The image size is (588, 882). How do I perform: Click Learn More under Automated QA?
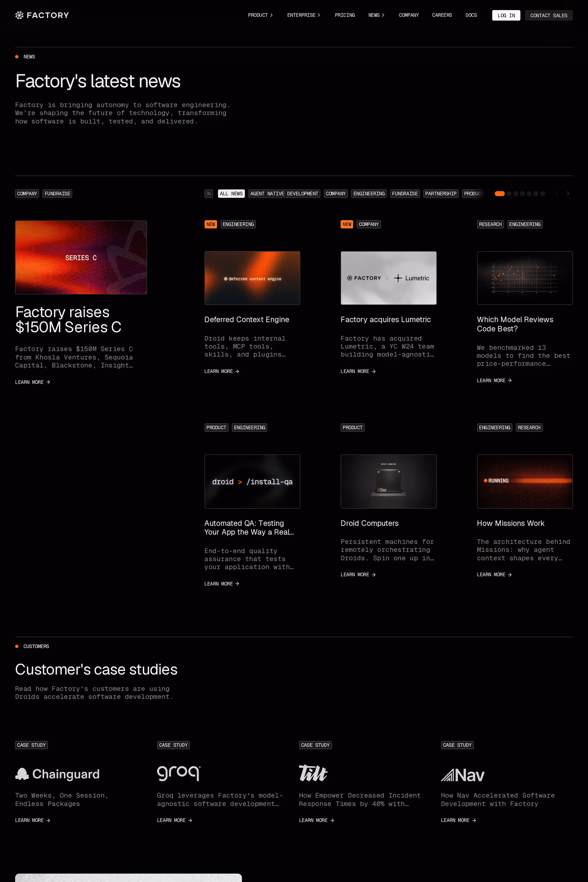pos(222,584)
